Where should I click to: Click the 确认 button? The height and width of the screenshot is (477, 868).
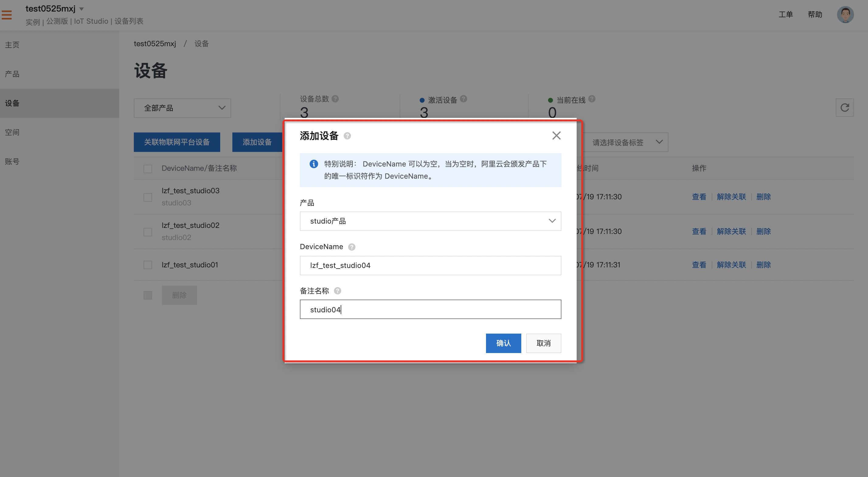(503, 343)
